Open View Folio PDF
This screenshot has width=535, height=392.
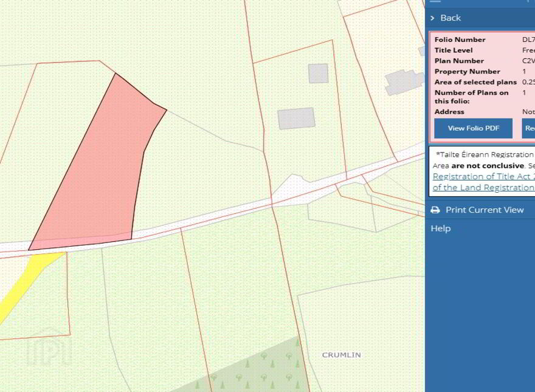coord(473,128)
